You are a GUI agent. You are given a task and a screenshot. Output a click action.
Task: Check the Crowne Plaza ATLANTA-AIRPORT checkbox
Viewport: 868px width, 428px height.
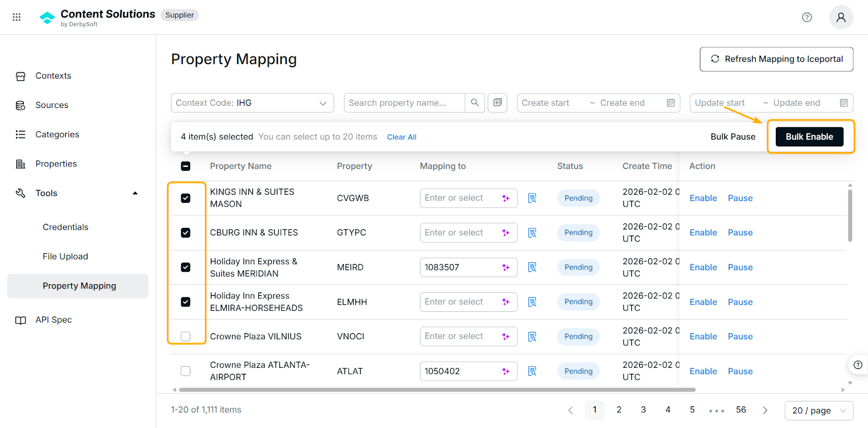click(186, 371)
